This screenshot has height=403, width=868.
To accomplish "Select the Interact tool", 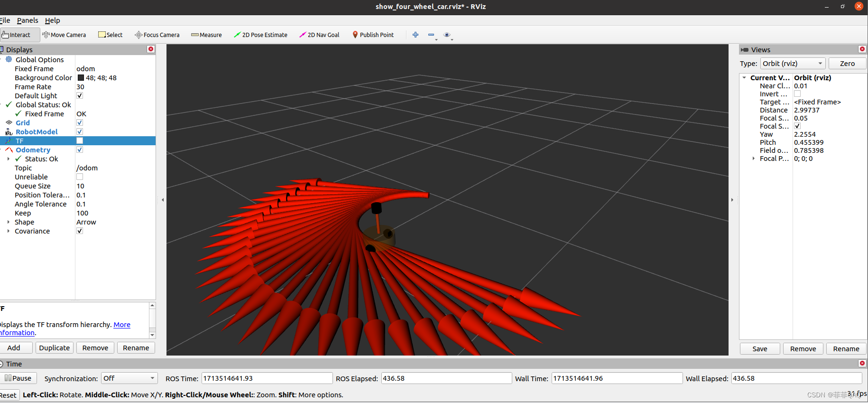I will click(19, 35).
